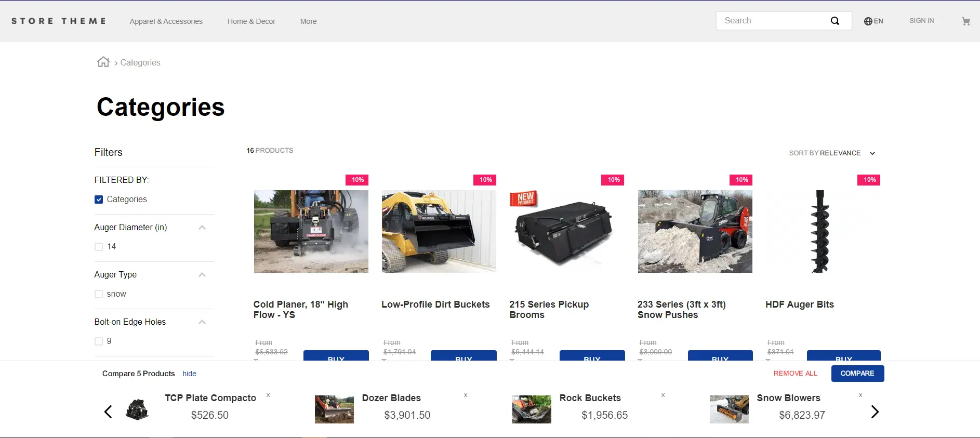Screen dimensions: 980x438
Task: Open the Sort By Relevance dropdown
Action: pos(832,153)
